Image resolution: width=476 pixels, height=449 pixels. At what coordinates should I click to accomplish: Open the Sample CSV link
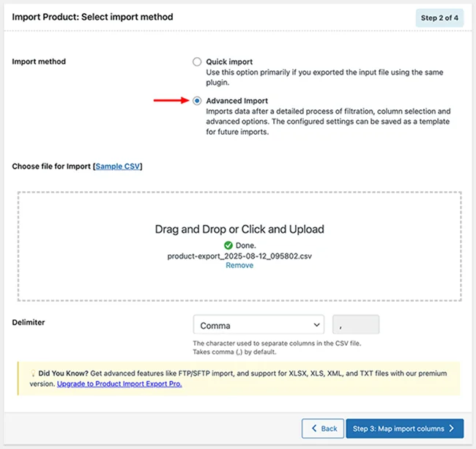pos(118,167)
